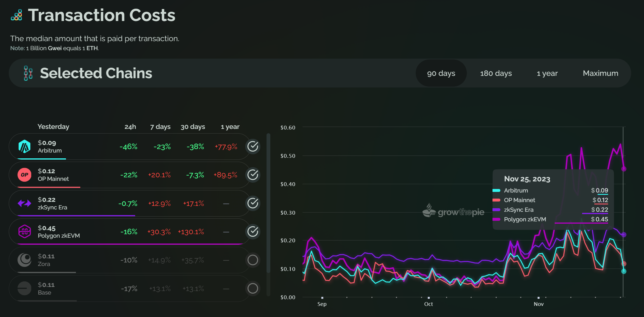
Task: Click Zora's -10% 24h value
Action: point(129,260)
